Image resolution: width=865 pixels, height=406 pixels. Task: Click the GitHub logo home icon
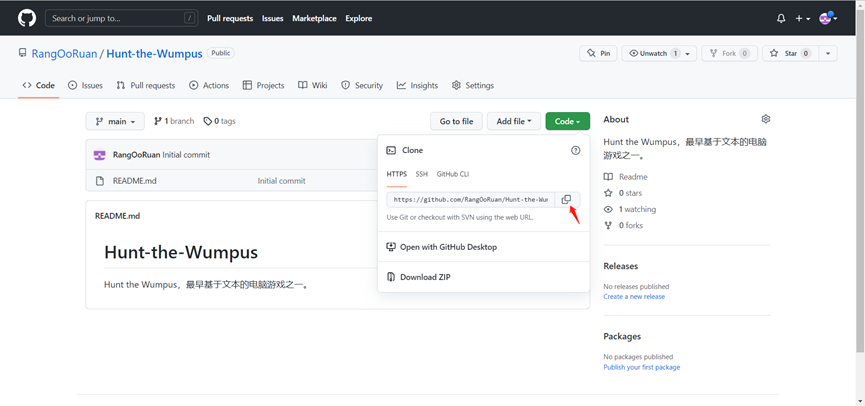[27, 18]
